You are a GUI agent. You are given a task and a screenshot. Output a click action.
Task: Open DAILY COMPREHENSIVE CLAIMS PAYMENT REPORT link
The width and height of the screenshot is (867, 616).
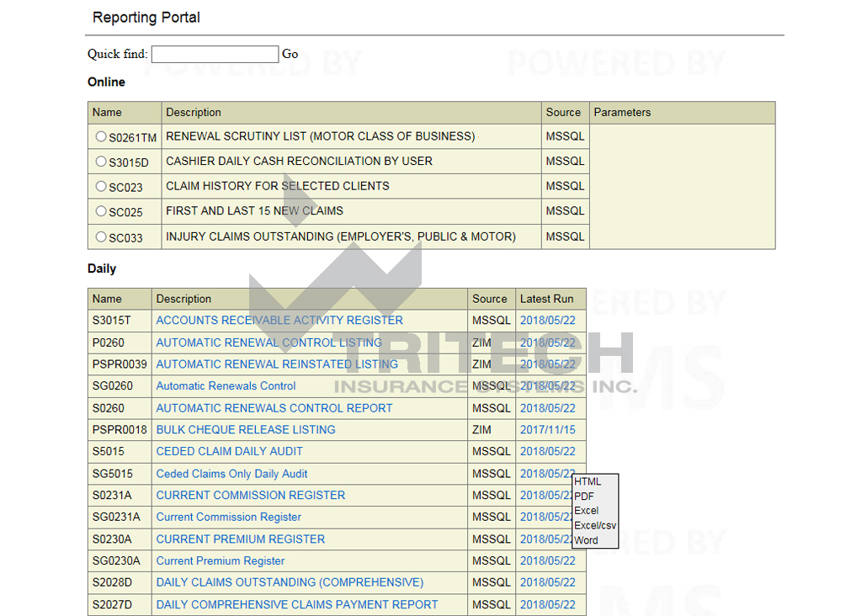tap(297, 604)
